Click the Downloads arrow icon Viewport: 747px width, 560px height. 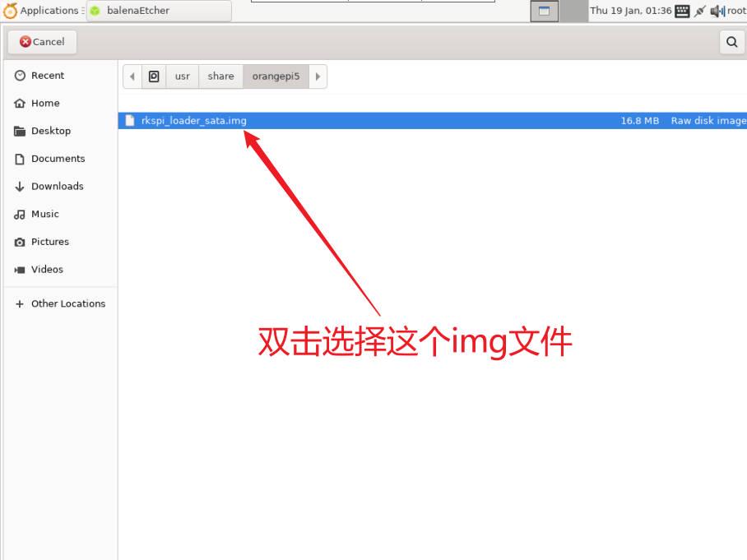click(x=20, y=186)
